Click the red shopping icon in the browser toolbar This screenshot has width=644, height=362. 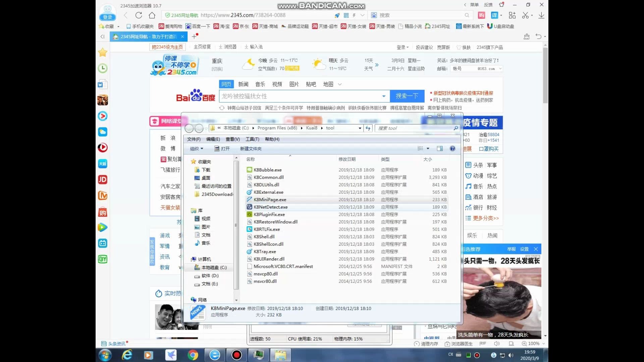481,15
